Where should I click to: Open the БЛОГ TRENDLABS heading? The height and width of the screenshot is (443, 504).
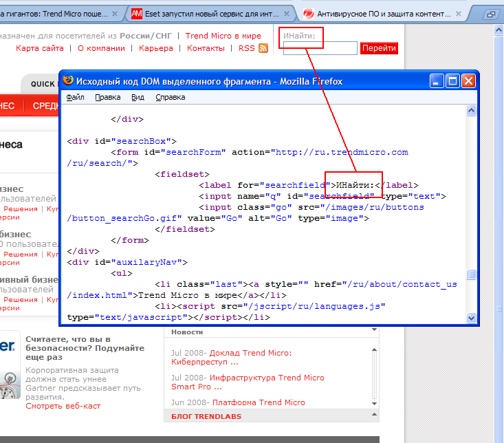coord(206,416)
